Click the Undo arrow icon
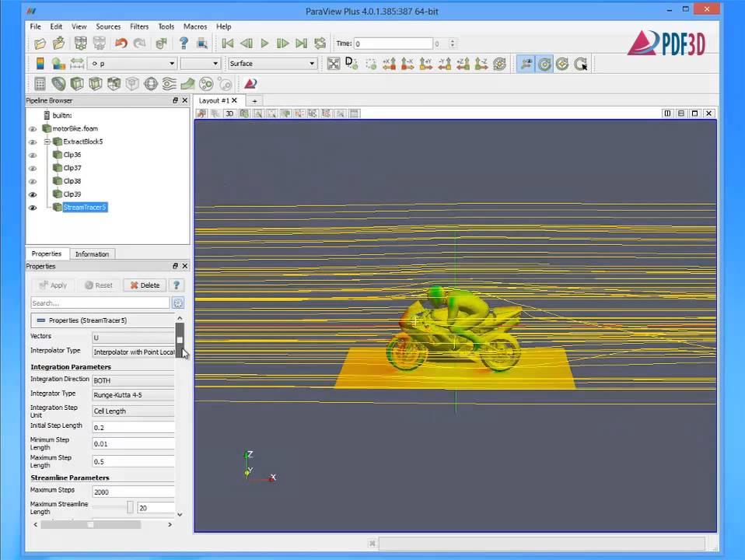 point(121,44)
